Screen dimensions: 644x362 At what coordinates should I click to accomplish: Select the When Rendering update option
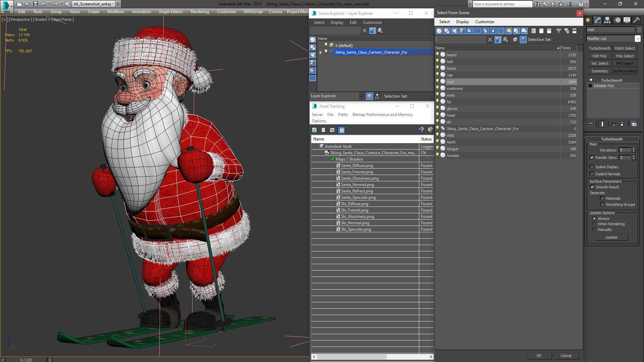tap(594, 224)
